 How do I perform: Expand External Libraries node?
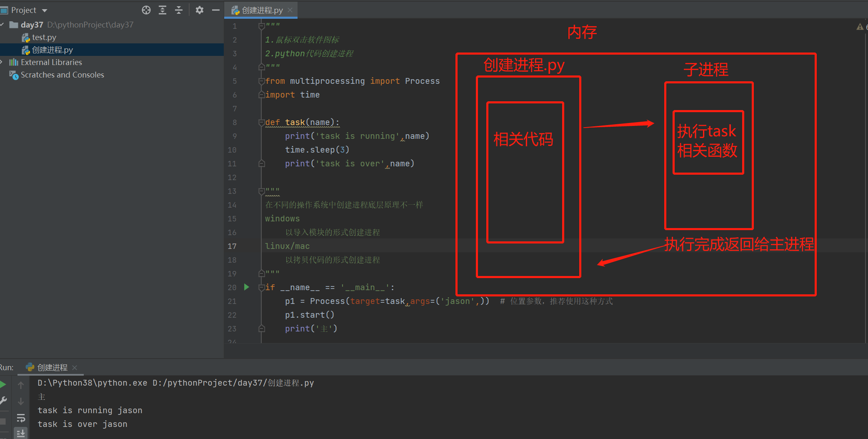coord(2,62)
